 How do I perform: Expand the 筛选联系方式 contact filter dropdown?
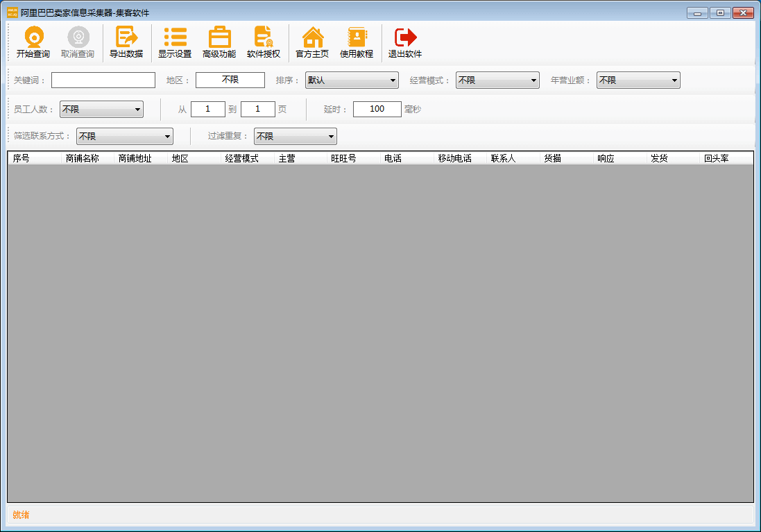[125, 137]
